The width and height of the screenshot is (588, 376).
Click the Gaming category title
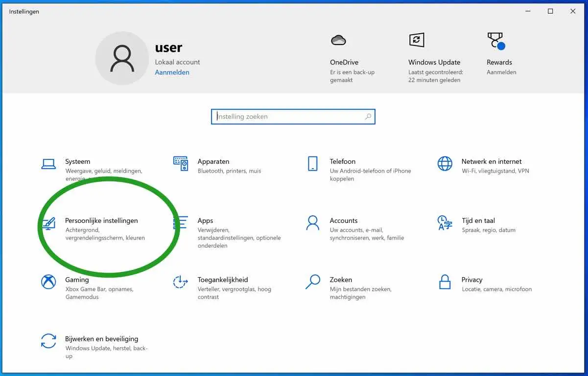[77, 280]
